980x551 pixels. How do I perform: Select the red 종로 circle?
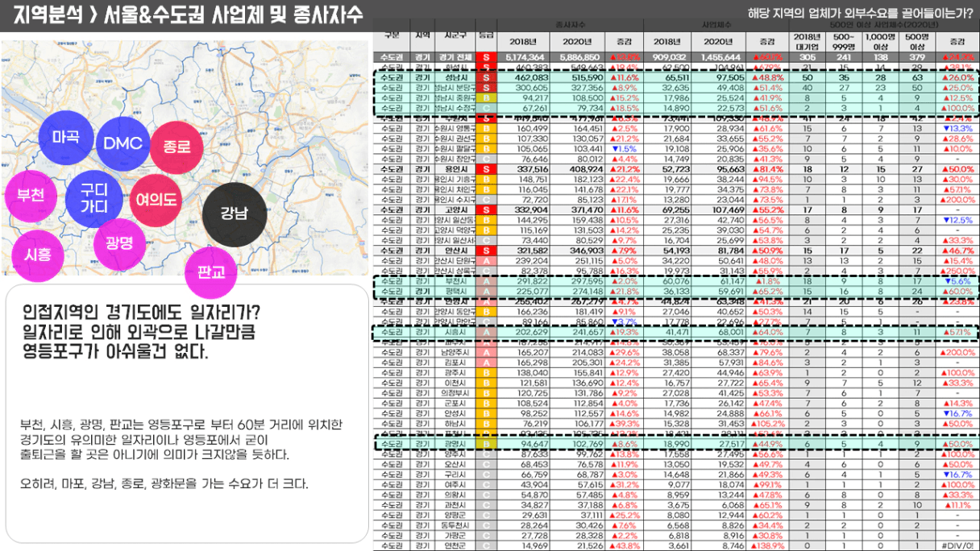point(176,147)
